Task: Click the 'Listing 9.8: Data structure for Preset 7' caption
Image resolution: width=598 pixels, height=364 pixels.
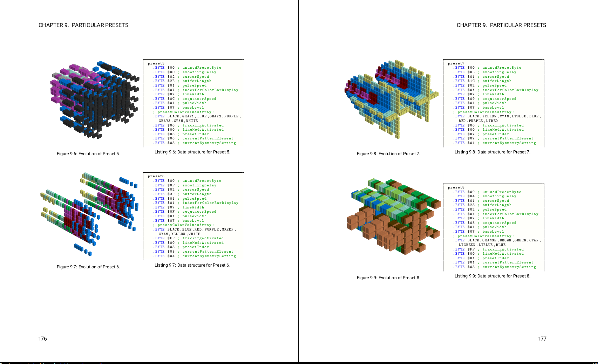Action: click(x=492, y=152)
